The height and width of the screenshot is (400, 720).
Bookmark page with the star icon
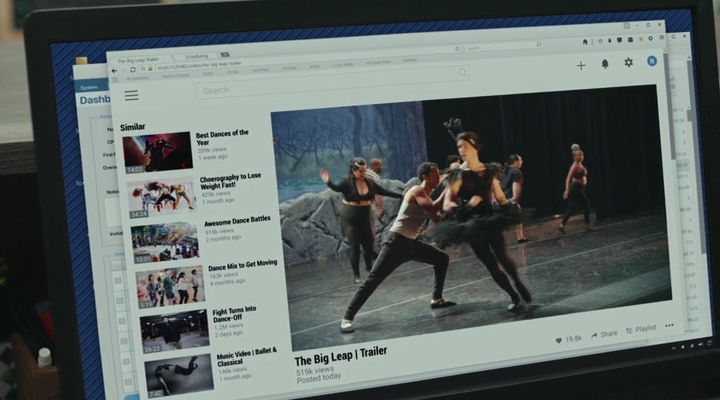click(x=600, y=41)
